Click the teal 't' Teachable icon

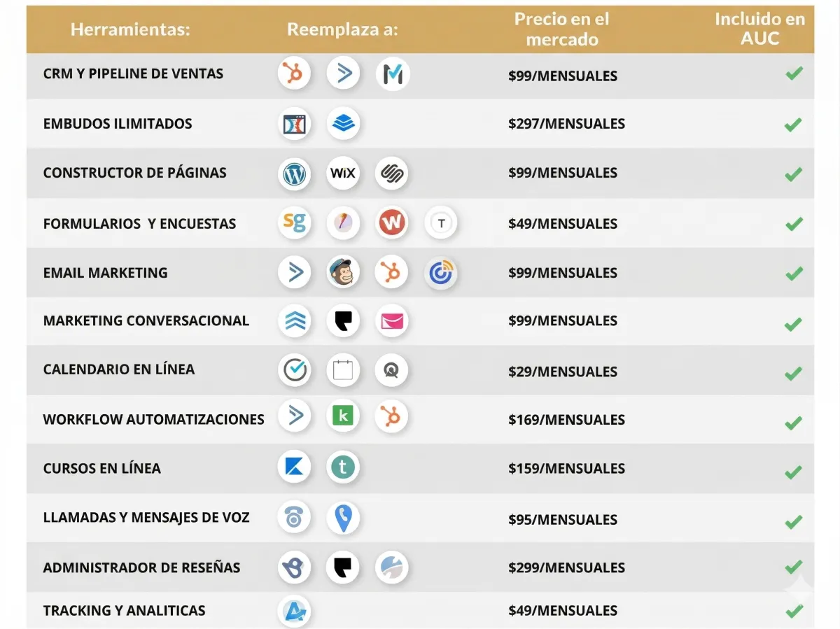coord(343,467)
